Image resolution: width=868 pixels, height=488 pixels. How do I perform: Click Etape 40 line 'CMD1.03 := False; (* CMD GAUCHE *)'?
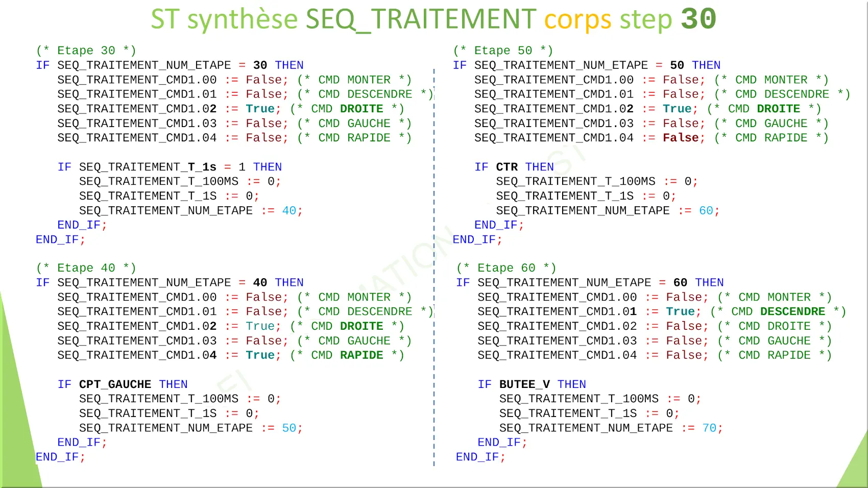(x=234, y=341)
